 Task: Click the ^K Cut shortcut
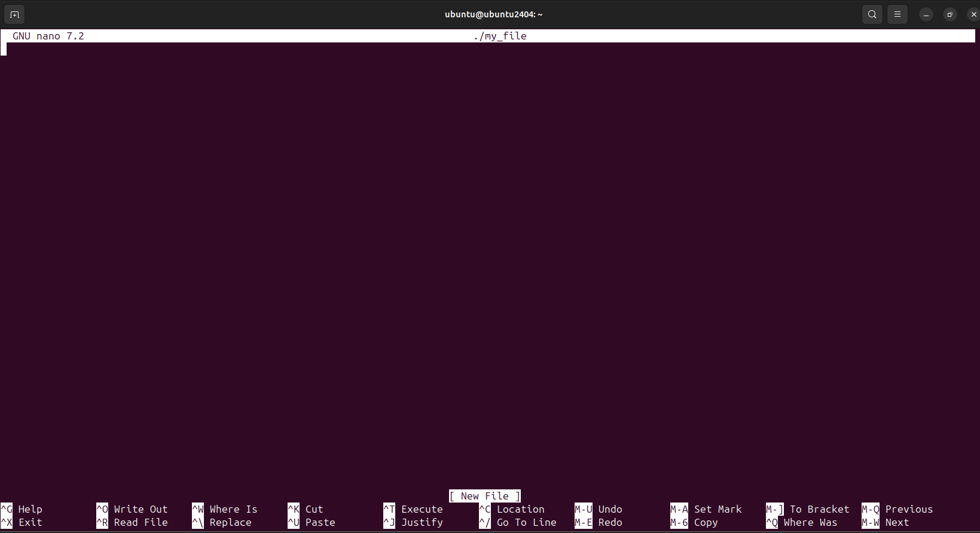(306, 509)
